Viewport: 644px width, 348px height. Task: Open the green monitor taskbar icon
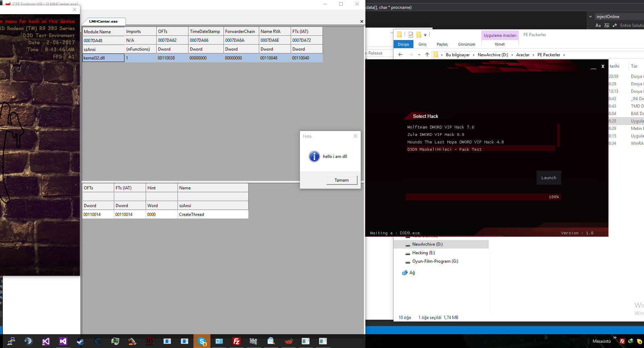(x=115, y=341)
